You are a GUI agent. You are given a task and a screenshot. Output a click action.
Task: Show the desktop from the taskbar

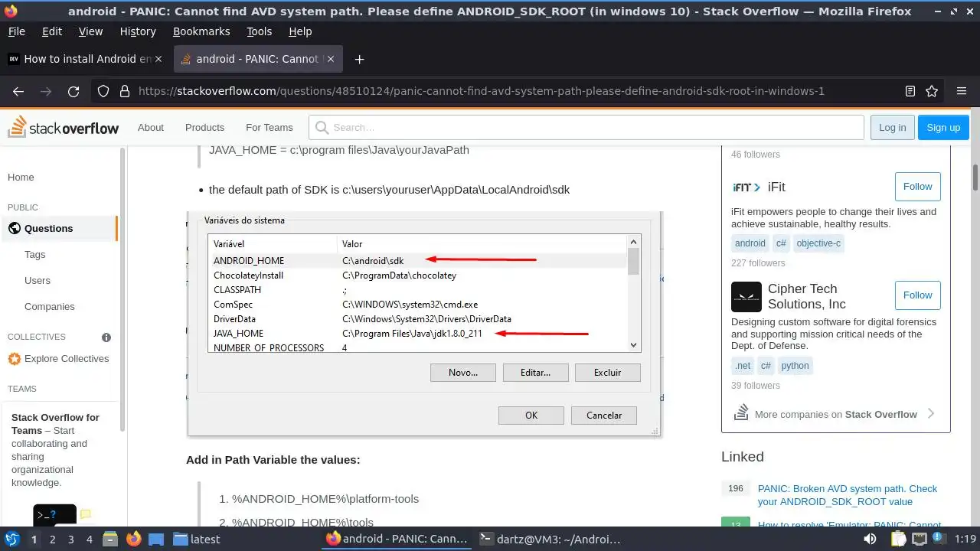(156, 539)
